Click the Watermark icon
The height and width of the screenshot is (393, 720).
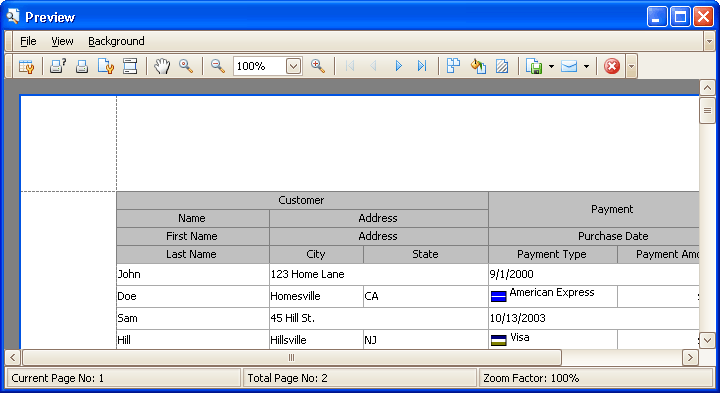[502, 67]
